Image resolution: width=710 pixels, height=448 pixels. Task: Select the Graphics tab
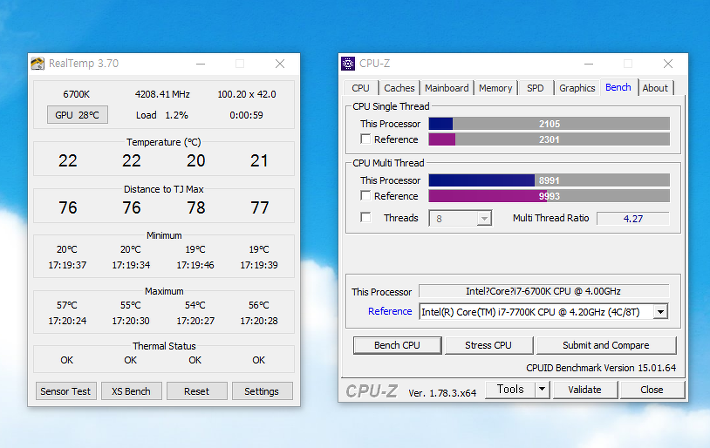click(577, 88)
